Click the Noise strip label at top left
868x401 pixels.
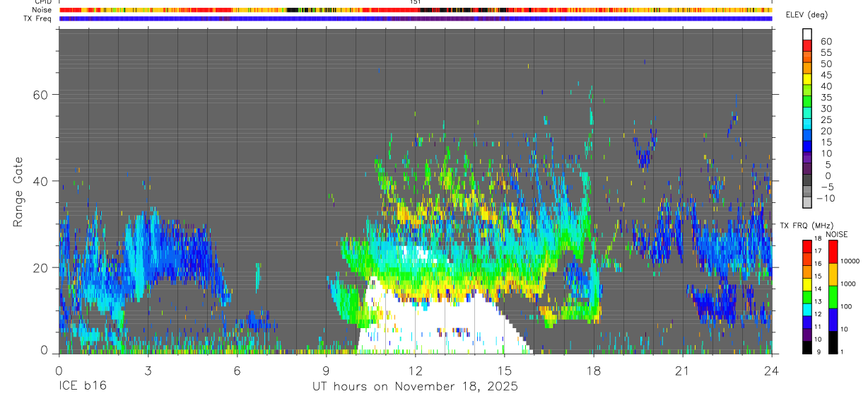click(41, 10)
